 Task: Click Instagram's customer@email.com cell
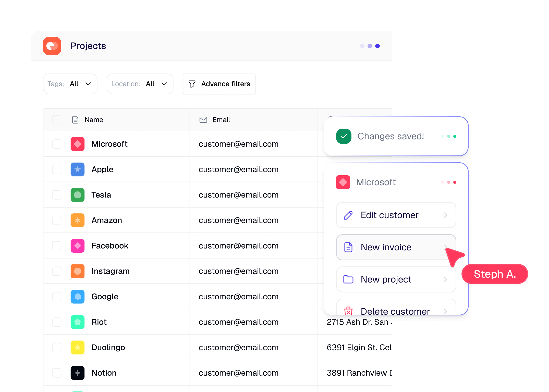239,271
